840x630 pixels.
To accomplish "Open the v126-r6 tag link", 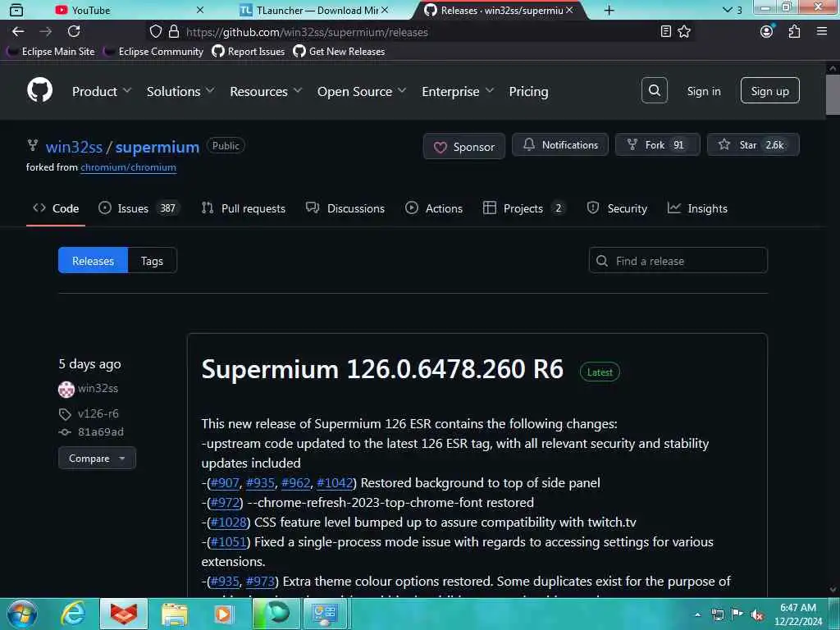I will tap(98, 413).
